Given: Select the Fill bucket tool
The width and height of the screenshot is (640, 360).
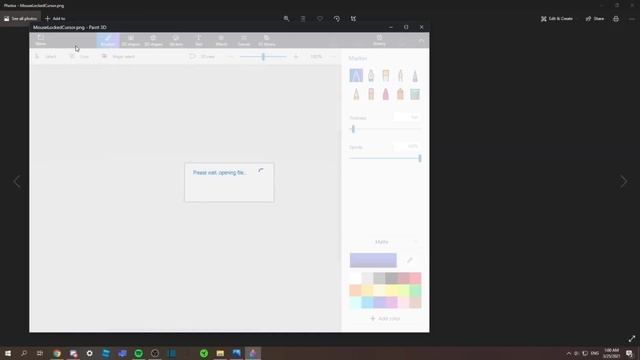Looking at the screenshot, I should click(415, 94).
